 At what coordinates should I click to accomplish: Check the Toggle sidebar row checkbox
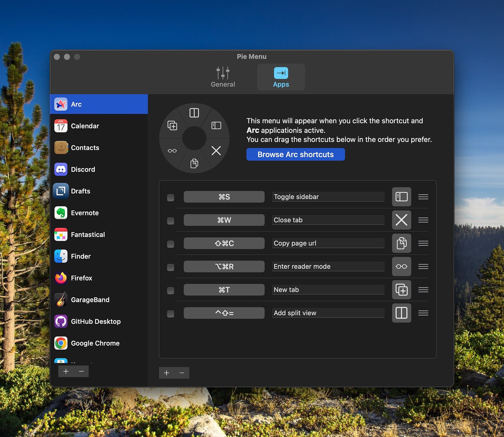pos(171,198)
